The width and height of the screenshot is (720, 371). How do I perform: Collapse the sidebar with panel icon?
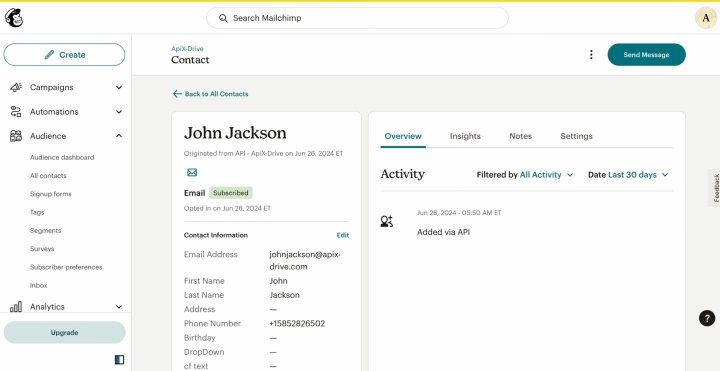coord(119,360)
